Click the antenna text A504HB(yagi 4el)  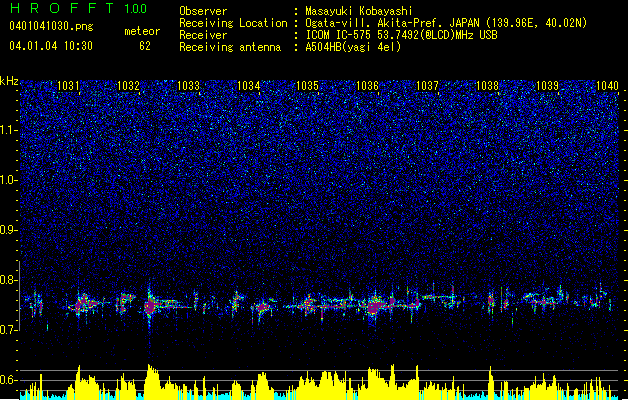pos(353,47)
